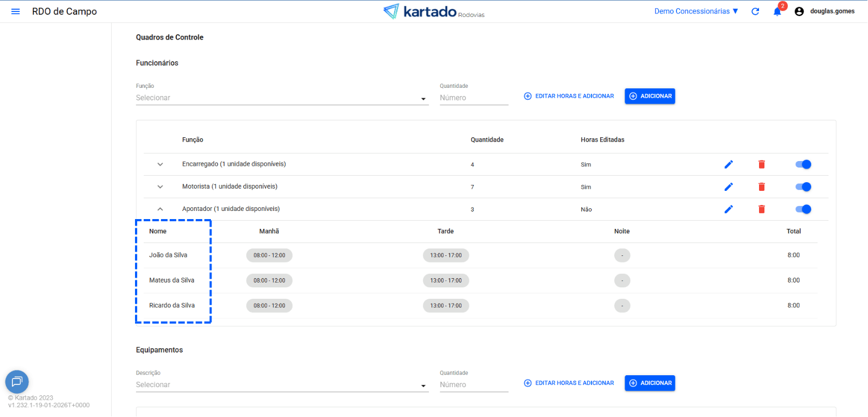The width and height of the screenshot is (868, 417).
Task: Click ADICIONAR button in Funcionários section
Action: (x=650, y=96)
